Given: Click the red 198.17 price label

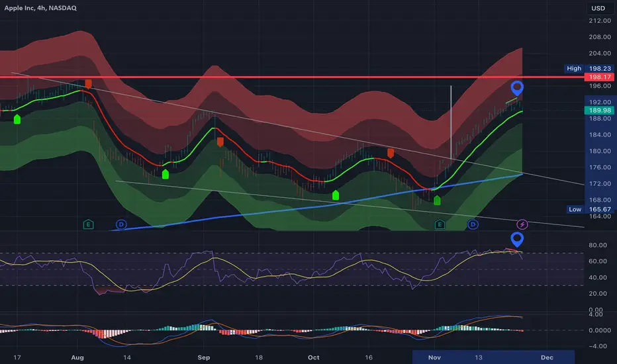Looking at the screenshot, I should click(x=599, y=77).
